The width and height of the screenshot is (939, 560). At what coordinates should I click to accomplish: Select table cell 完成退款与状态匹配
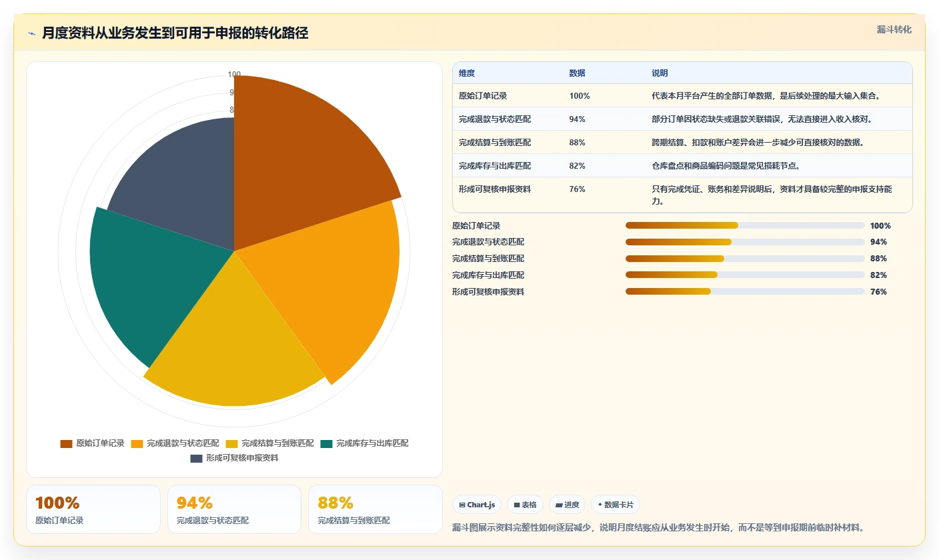495,119
